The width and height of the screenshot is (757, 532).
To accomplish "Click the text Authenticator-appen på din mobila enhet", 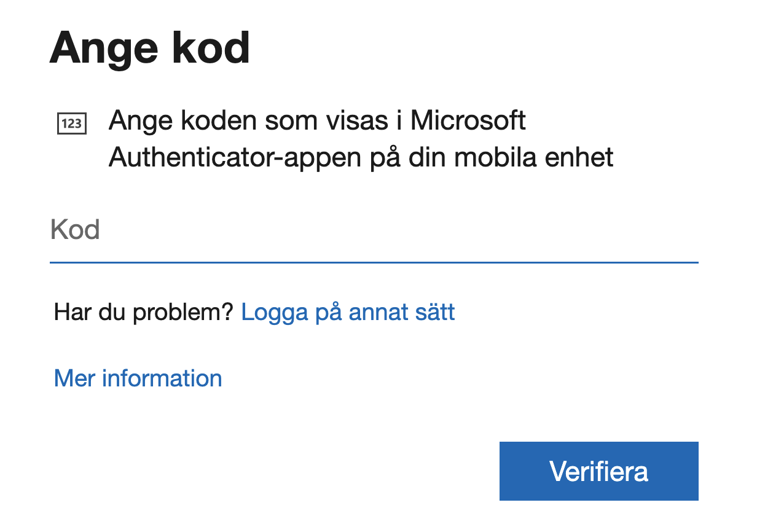I will click(x=361, y=158).
